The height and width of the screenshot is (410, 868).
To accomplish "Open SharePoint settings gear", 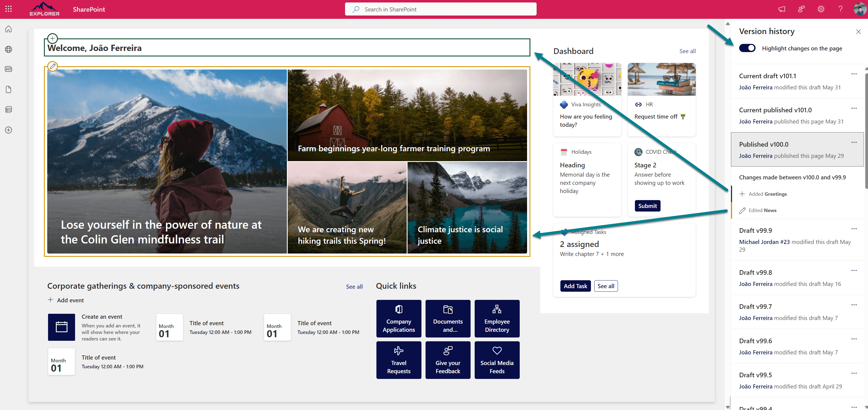I will pyautogui.click(x=821, y=9).
